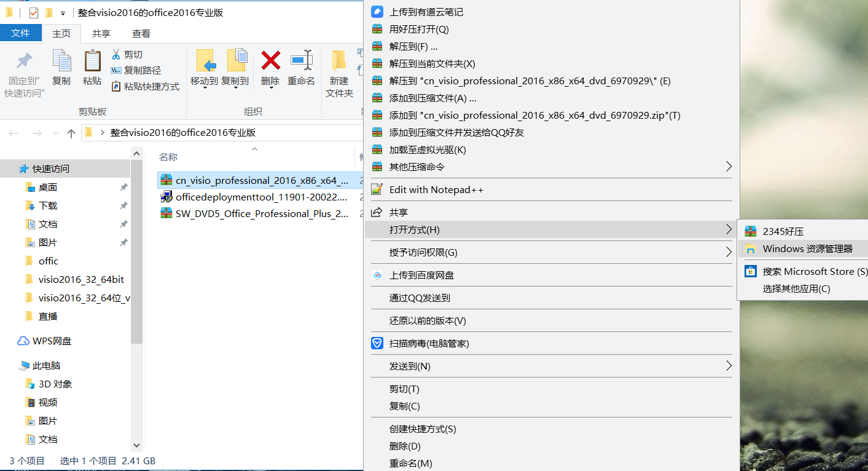The width and height of the screenshot is (868, 471).
Task: Click navigation pane scrollbar down arrow
Action: click(136, 445)
